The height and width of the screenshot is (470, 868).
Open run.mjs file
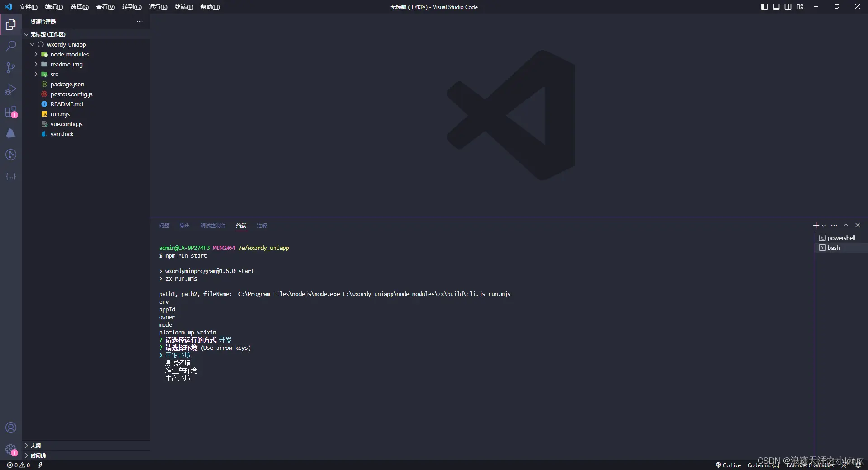tap(86, 114)
